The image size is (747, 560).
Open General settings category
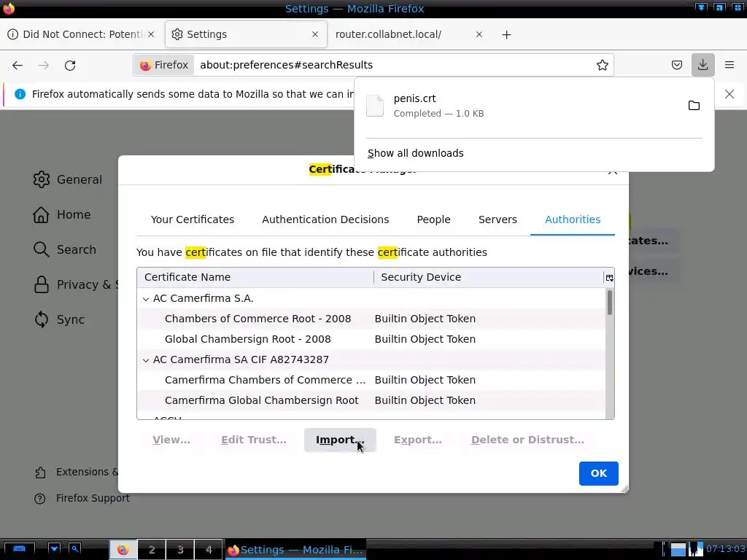pos(68,179)
